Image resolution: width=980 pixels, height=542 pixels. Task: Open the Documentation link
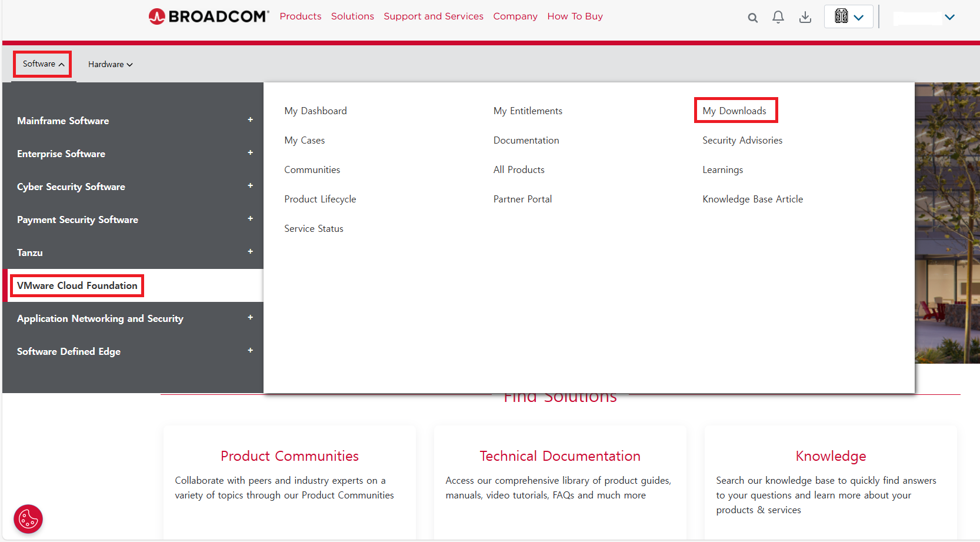[x=526, y=140]
